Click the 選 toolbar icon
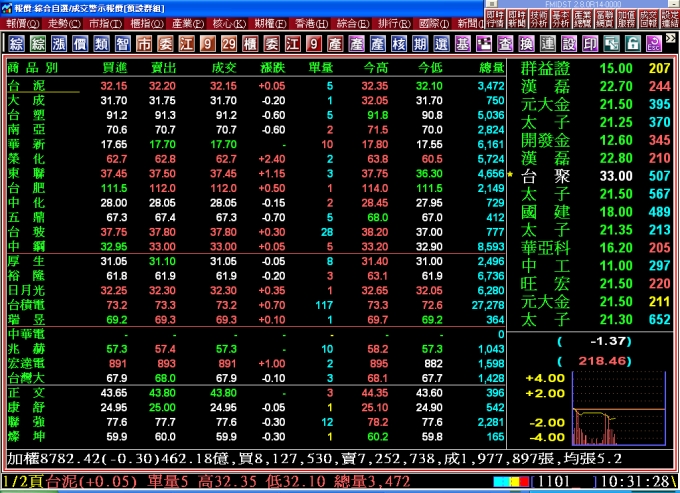This screenshot has height=493, width=680. click(x=441, y=43)
